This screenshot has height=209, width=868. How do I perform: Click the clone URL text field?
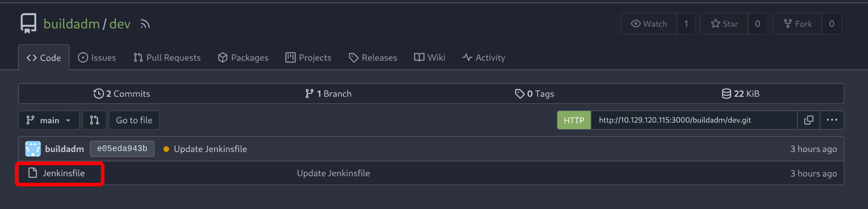click(x=693, y=120)
